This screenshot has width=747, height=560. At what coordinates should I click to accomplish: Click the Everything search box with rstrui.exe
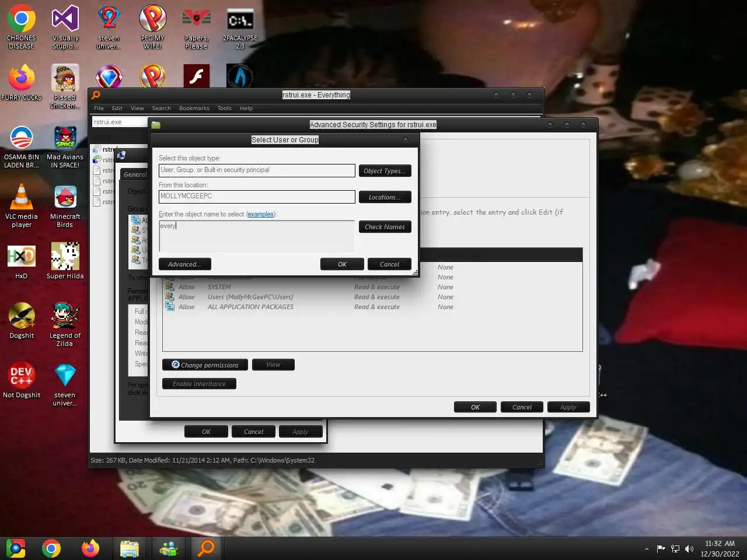pos(120,122)
